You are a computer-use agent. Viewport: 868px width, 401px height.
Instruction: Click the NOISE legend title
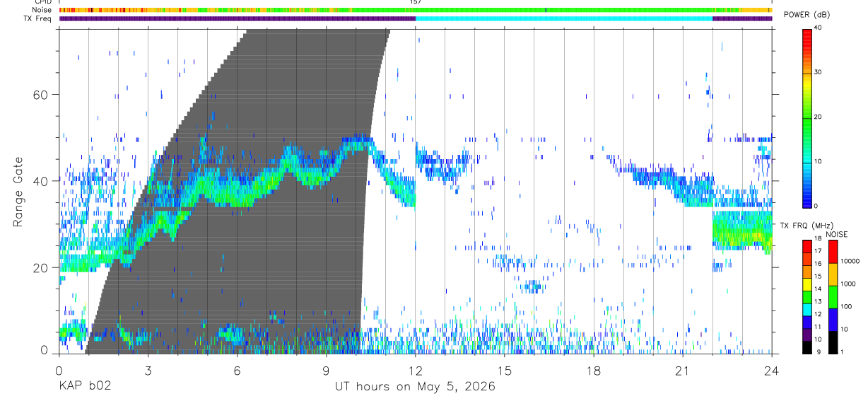tap(836, 234)
